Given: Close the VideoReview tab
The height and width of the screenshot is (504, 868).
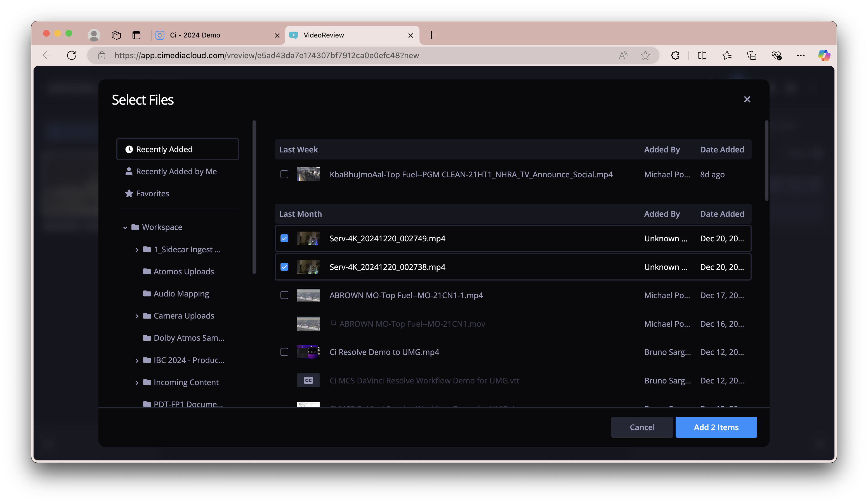Looking at the screenshot, I should pos(411,36).
